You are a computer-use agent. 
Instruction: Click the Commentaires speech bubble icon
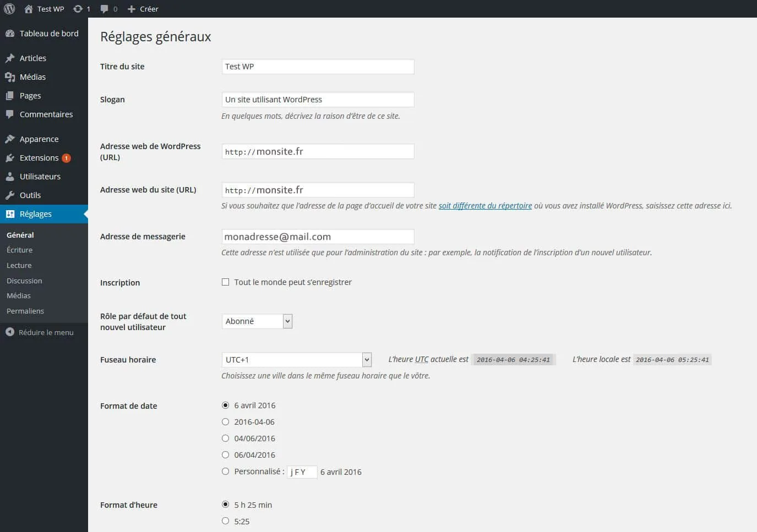[x=10, y=114]
